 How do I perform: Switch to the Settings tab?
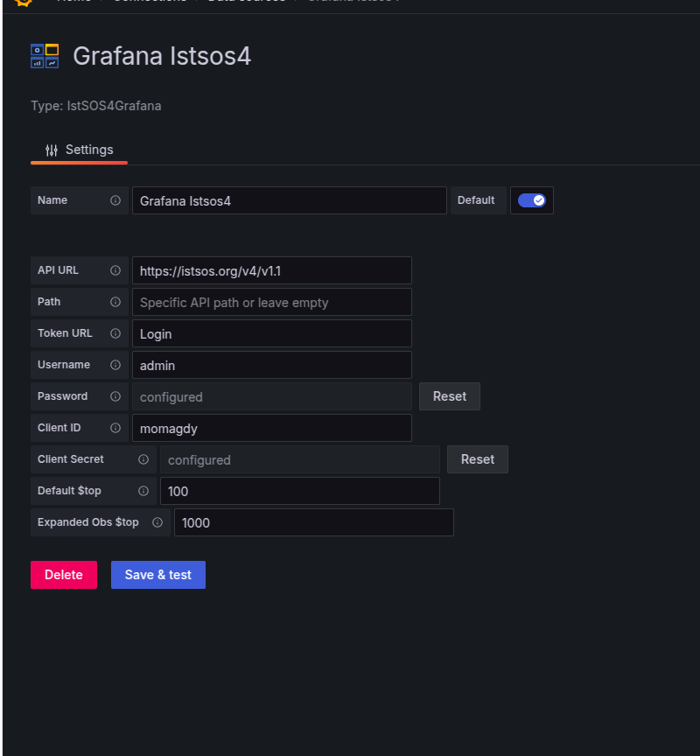tap(79, 150)
